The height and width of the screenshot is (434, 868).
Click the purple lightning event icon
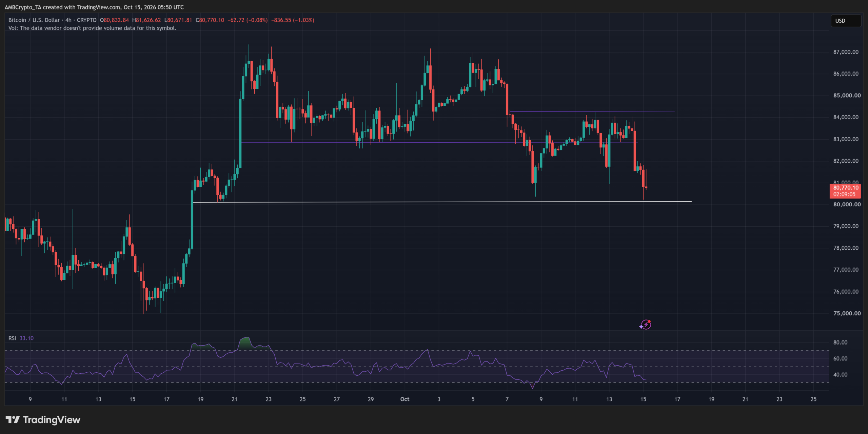coord(645,325)
